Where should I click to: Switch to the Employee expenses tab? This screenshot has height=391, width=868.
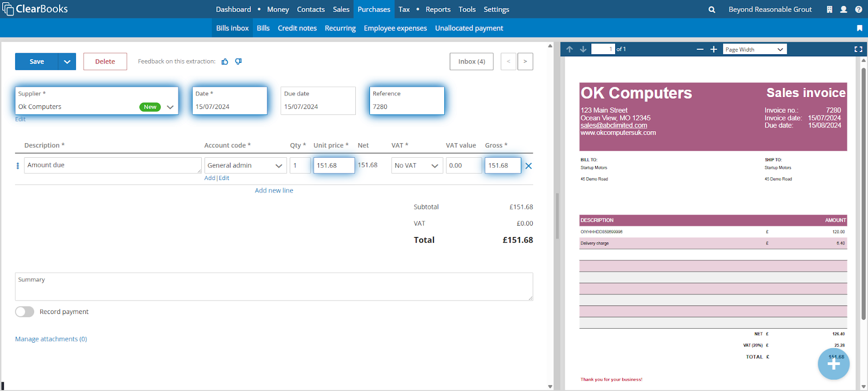(x=395, y=28)
